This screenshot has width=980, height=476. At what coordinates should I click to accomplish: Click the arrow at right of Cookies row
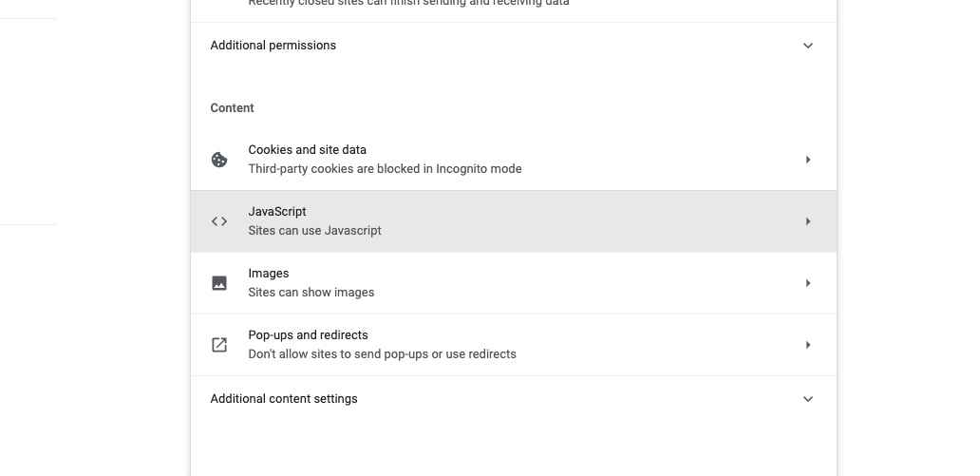[x=807, y=160]
